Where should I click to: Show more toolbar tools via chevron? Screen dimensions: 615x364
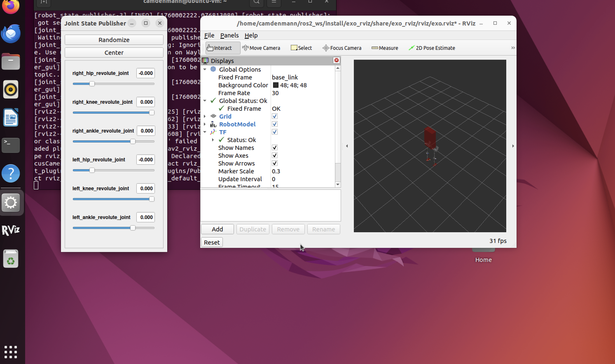[513, 48]
